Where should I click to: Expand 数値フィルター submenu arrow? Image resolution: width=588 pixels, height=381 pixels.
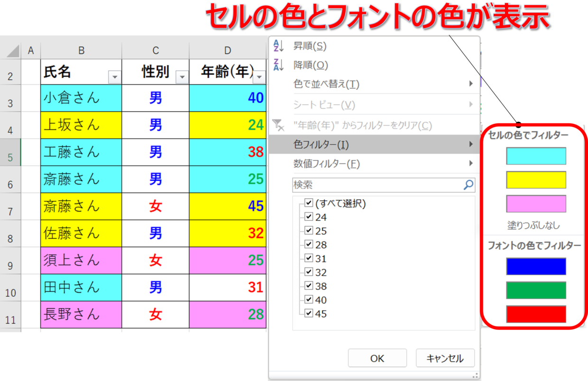click(x=471, y=163)
